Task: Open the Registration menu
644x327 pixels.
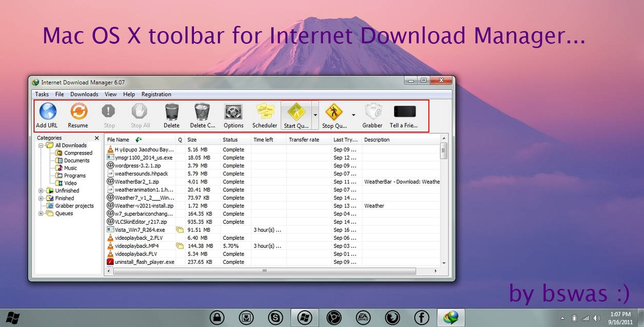Action: click(157, 94)
